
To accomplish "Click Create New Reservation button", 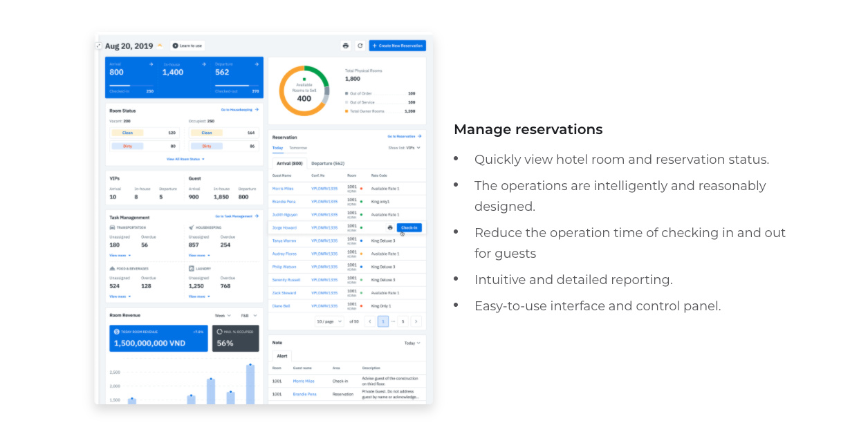I will 398,46.
